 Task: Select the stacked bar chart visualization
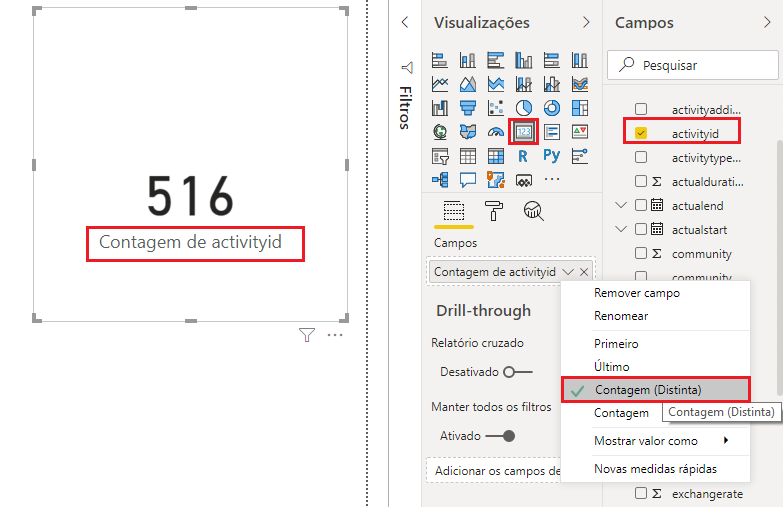pyautogui.click(x=439, y=60)
